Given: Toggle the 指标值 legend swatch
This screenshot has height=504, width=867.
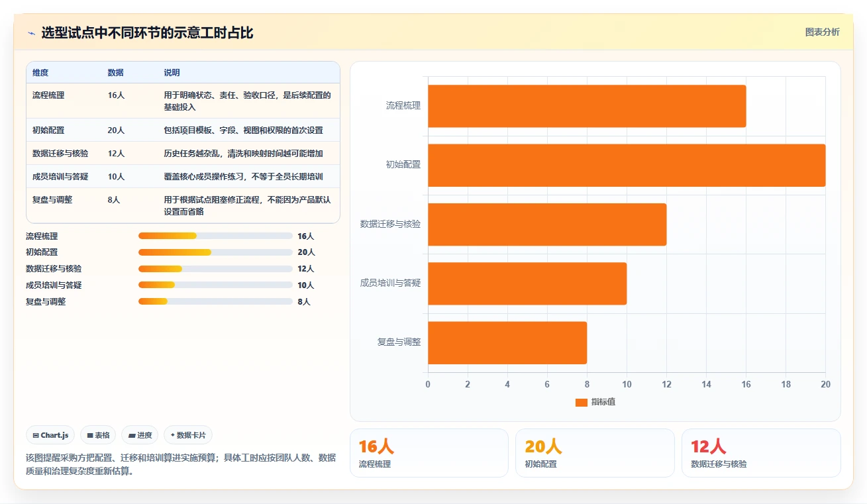Looking at the screenshot, I should [582, 402].
